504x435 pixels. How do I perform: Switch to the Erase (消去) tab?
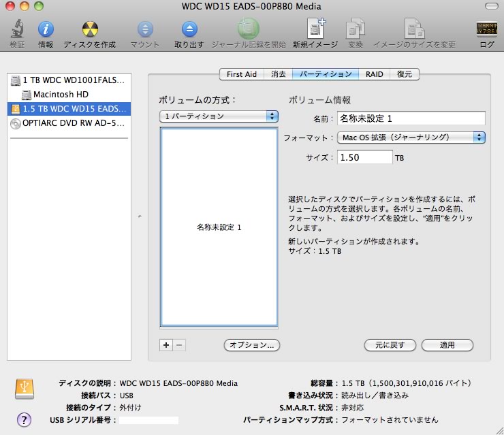278,74
